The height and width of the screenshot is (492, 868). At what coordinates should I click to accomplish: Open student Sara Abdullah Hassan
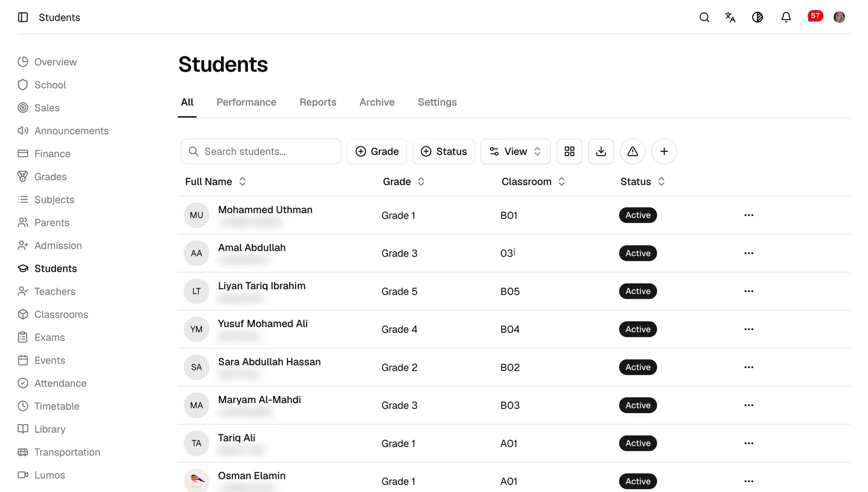click(x=269, y=362)
